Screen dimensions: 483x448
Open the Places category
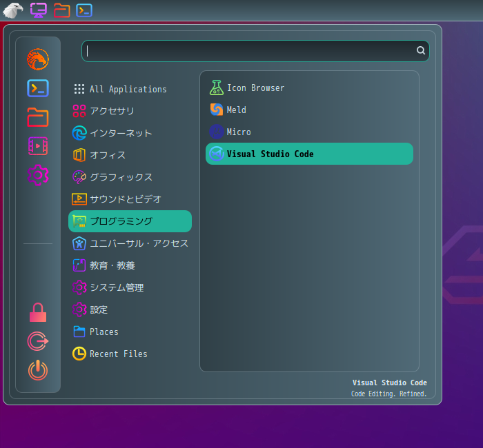pyautogui.click(x=130, y=332)
